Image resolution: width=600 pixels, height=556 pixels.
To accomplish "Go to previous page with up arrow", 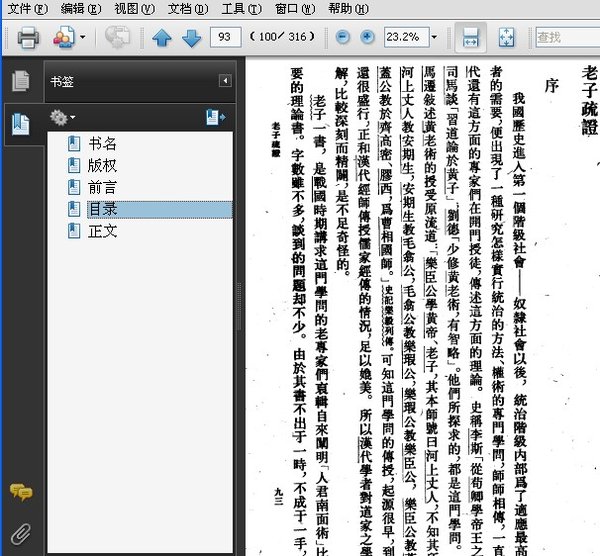I will pos(162,38).
